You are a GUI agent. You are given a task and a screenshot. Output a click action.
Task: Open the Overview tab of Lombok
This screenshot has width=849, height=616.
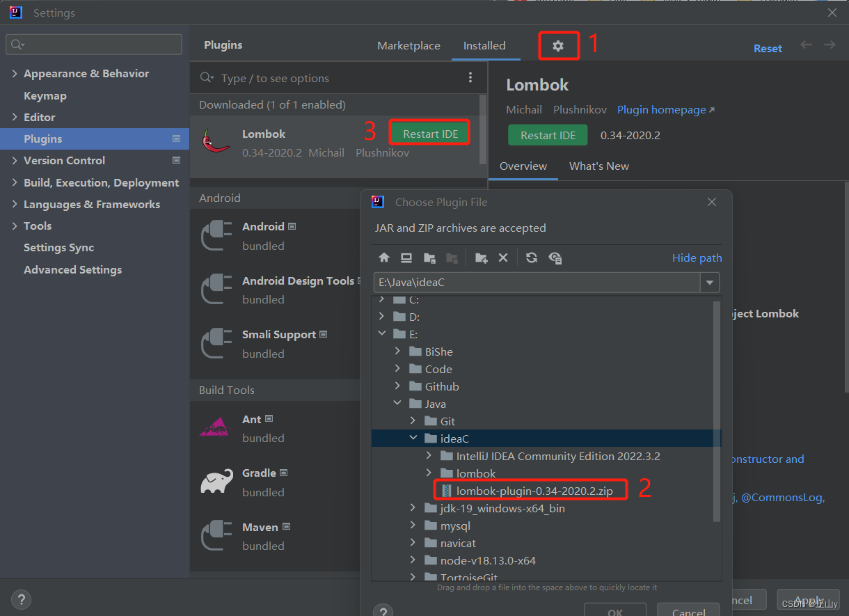tap(523, 166)
